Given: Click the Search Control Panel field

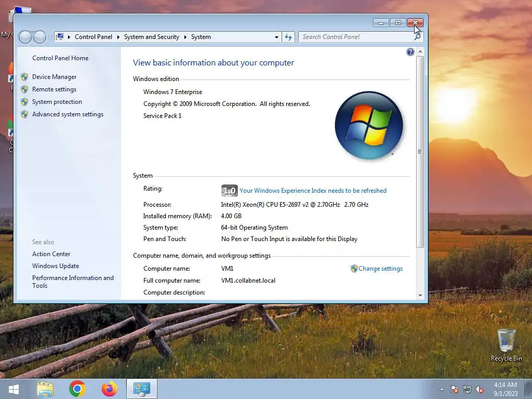Looking at the screenshot, I should pyautogui.click(x=356, y=37).
